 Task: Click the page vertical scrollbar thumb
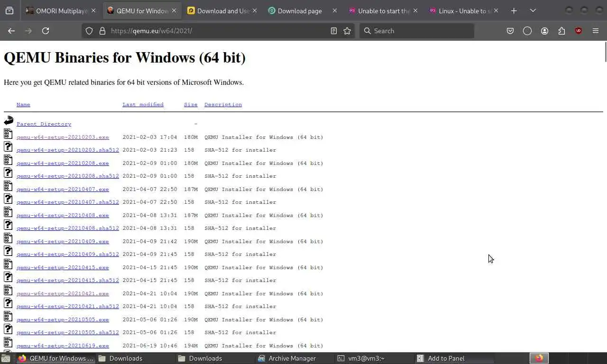(x=605, y=52)
